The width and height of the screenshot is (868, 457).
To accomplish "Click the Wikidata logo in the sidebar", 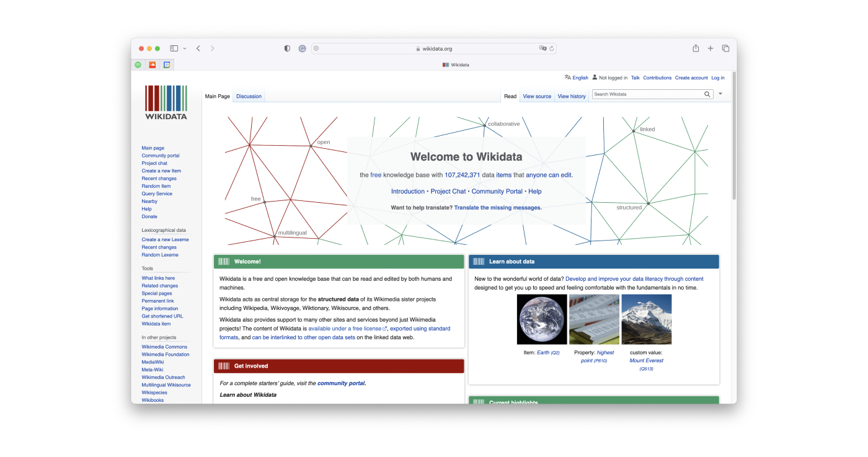I will pos(166,102).
